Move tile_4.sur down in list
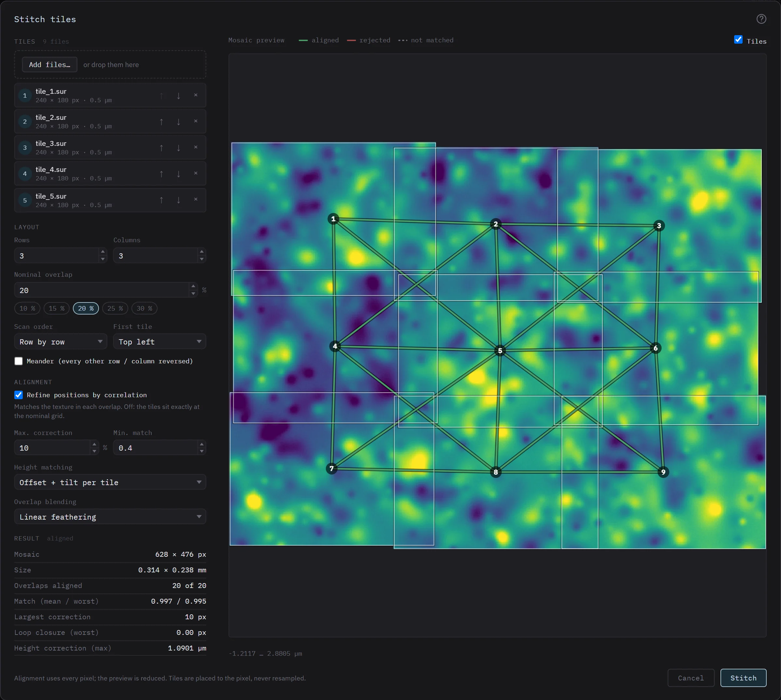Viewport: 781px width, 700px height. click(178, 174)
